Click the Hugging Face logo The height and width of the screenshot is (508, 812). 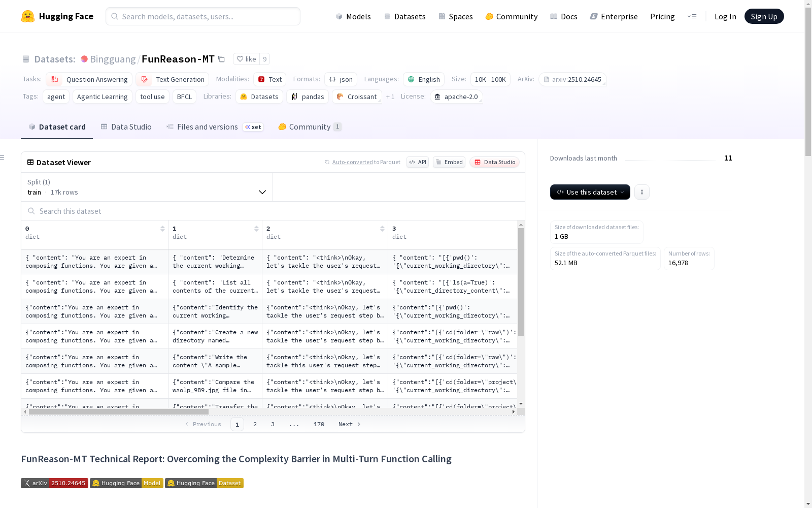[57, 16]
